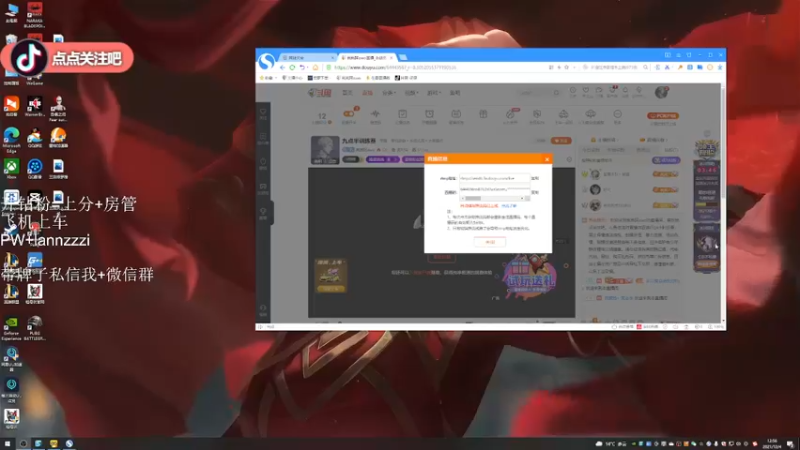
Task: Switch to the first inactive browser tab
Action: click(308, 58)
